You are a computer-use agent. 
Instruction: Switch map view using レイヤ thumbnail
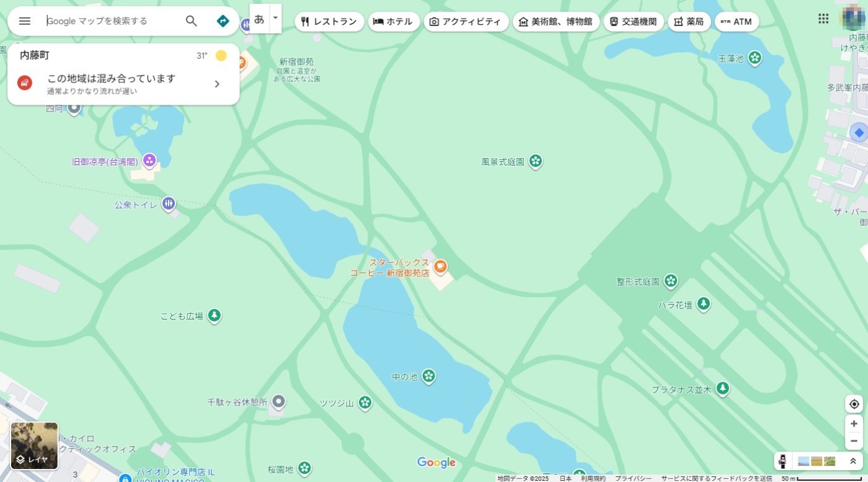(x=34, y=445)
